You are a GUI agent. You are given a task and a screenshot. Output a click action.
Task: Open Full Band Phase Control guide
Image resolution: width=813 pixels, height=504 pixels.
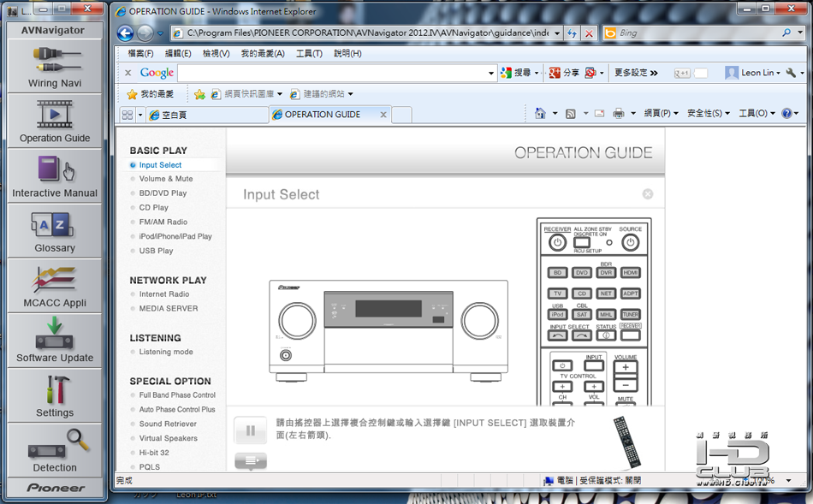point(177,395)
